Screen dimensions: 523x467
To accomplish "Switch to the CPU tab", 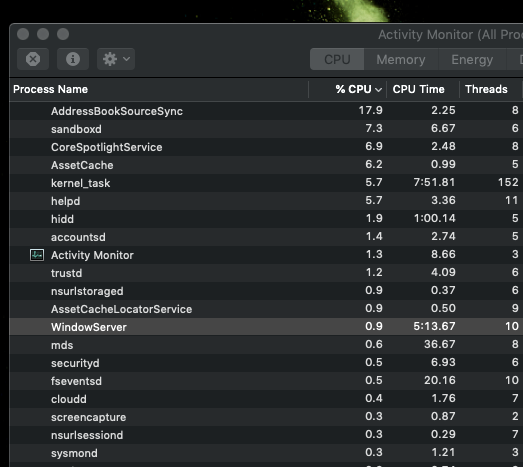I will pos(337,59).
